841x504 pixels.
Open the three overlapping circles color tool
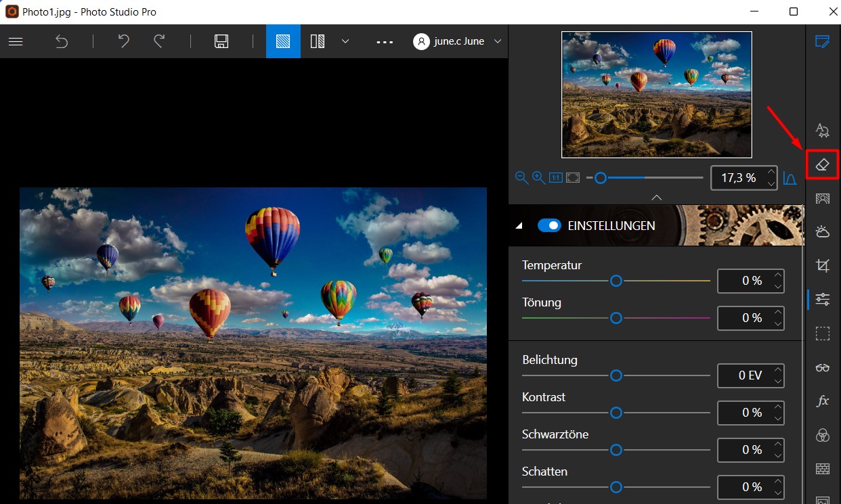pos(823,435)
